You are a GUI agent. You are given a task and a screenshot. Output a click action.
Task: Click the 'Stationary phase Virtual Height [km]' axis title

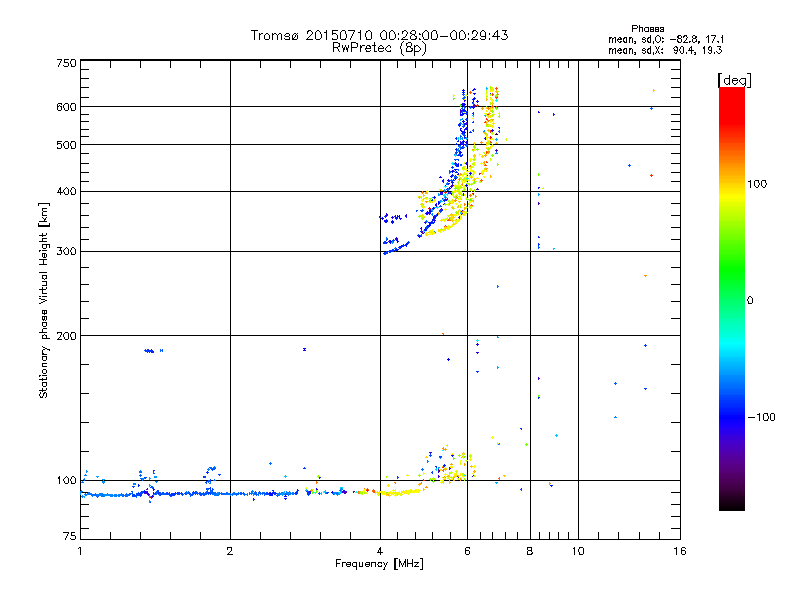44,300
